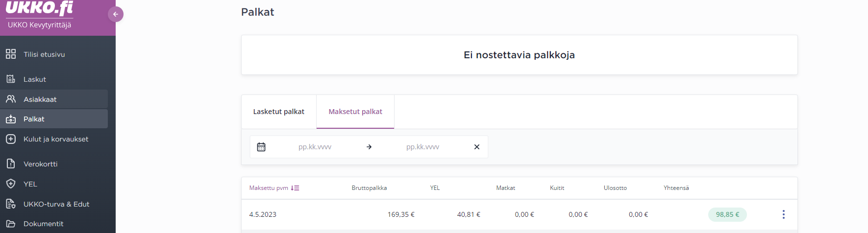Click the Tilisi etusivu grid icon

click(x=11, y=54)
